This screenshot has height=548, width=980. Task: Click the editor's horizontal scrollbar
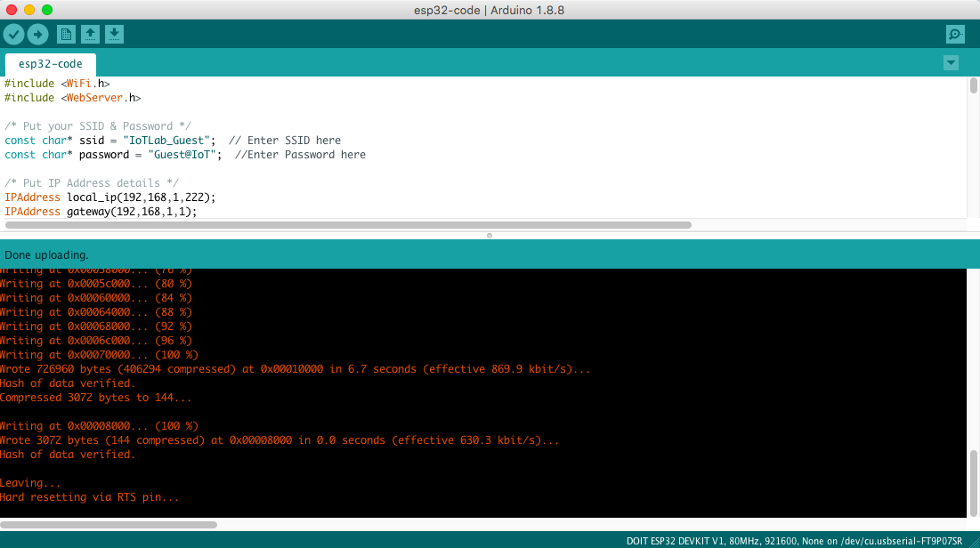pos(347,225)
